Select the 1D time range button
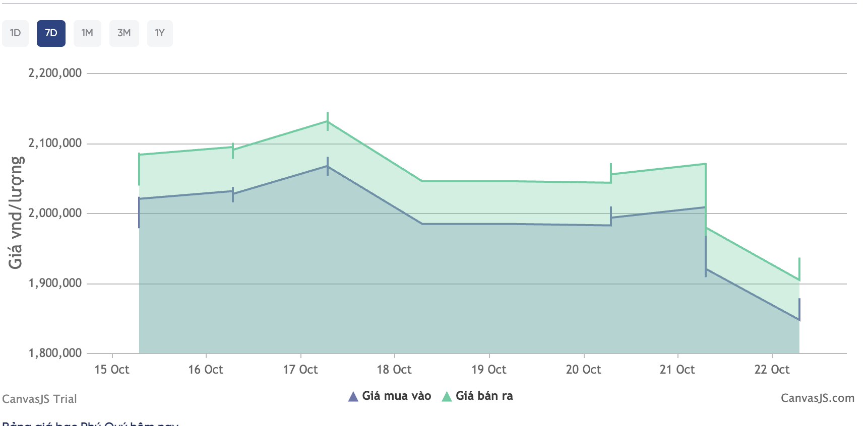This screenshot has width=868, height=426. 15,33
